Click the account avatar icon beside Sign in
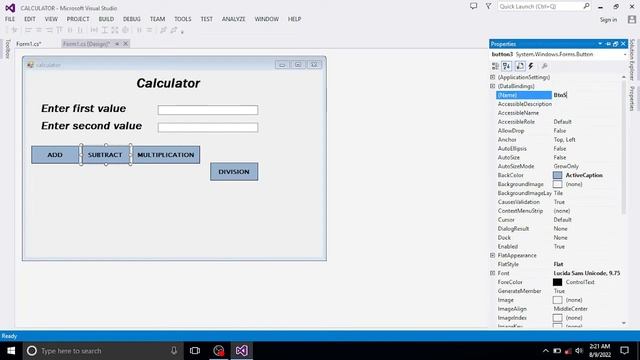The image size is (640, 360). click(x=632, y=19)
